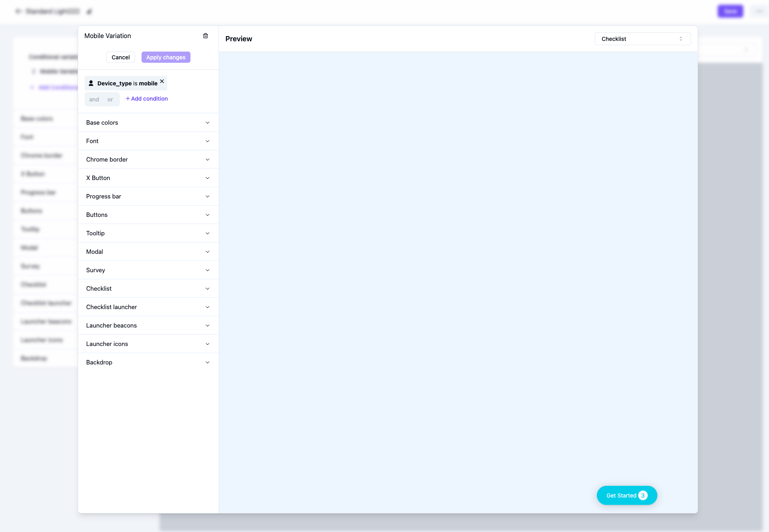Select the 'and' condition operator

pyautogui.click(x=94, y=99)
